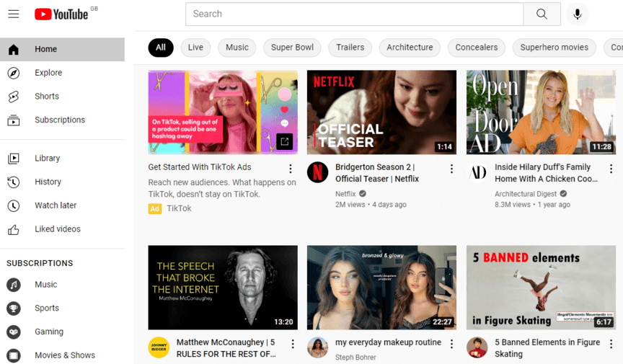
Task: Select the Music filter chip
Action: coord(237,48)
